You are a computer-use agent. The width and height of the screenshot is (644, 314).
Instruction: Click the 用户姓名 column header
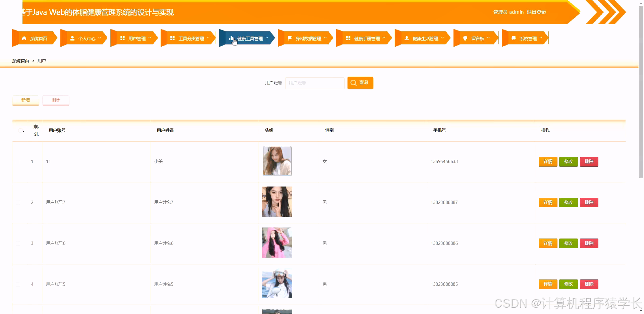click(x=165, y=130)
